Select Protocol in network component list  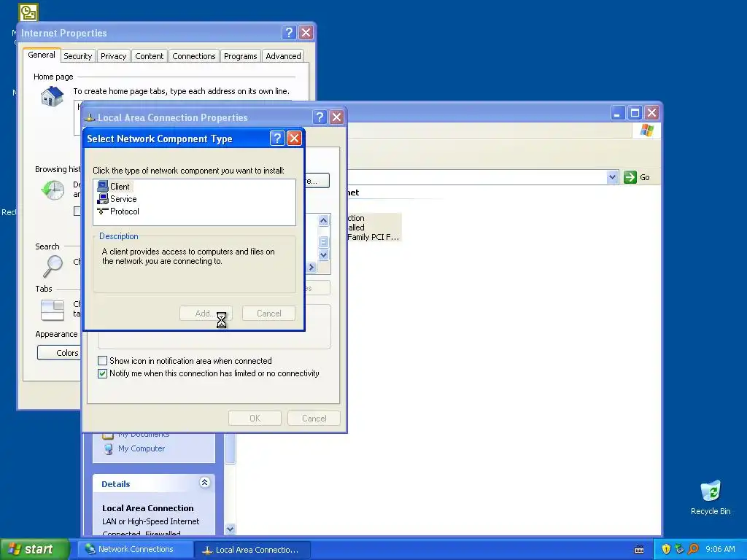click(124, 211)
